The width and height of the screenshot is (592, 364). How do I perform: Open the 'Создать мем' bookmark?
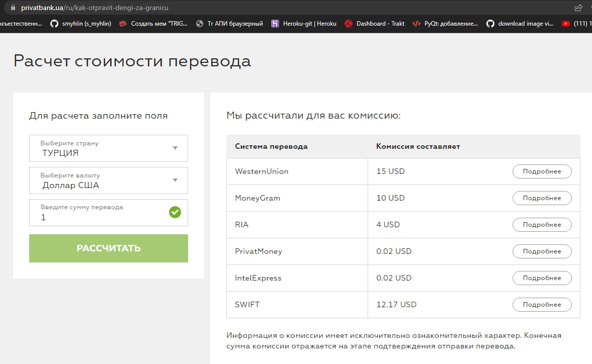154,23
